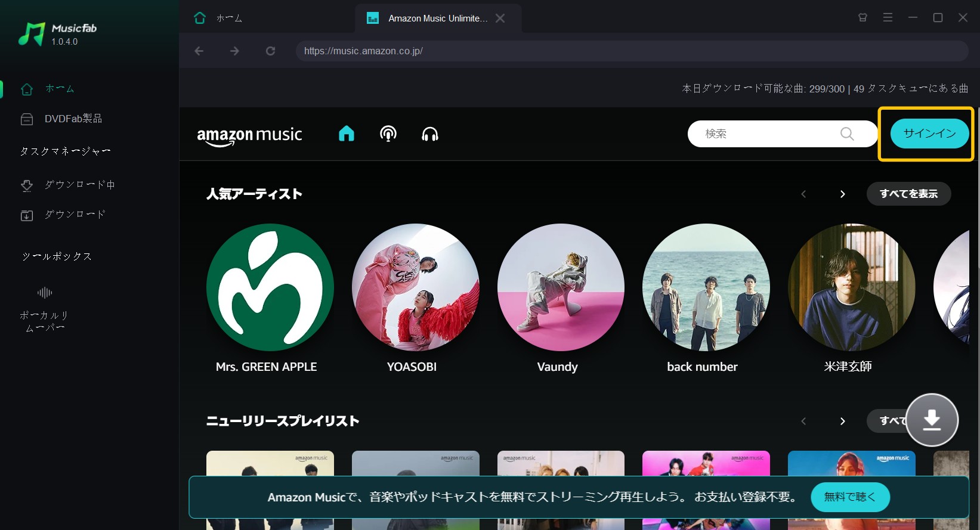Click the ツールボックス sidebar heading
Image resolution: width=980 pixels, height=530 pixels.
point(57,256)
